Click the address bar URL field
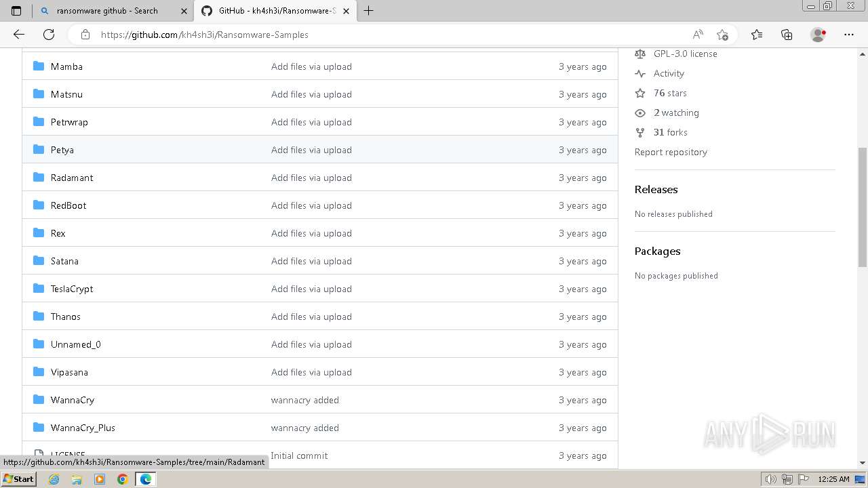Image resolution: width=868 pixels, height=488 pixels. click(390, 35)
